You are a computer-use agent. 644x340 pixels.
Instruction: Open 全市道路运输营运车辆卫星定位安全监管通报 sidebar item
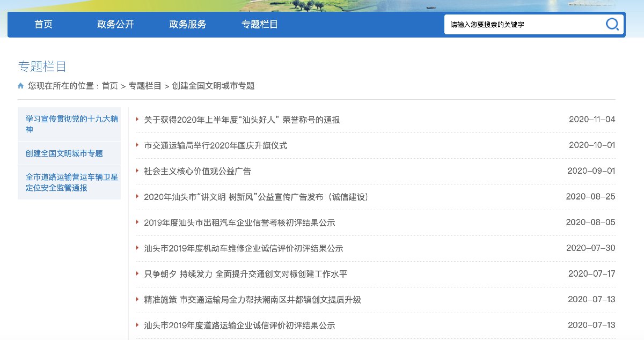(x=71, y=182)
